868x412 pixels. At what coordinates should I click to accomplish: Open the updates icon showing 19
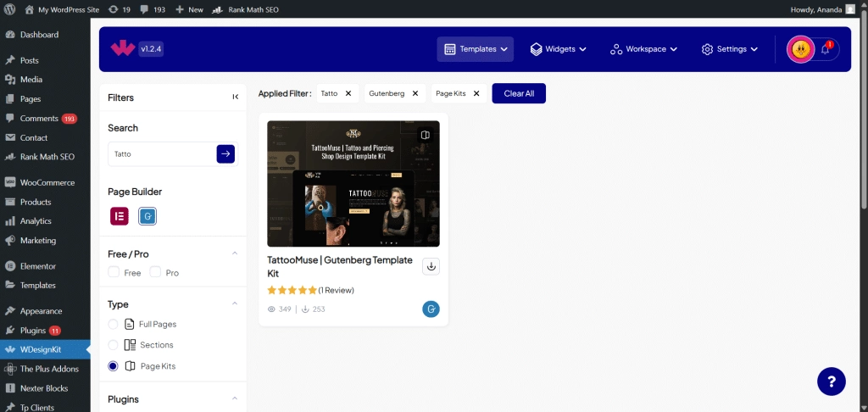point(119,9)
